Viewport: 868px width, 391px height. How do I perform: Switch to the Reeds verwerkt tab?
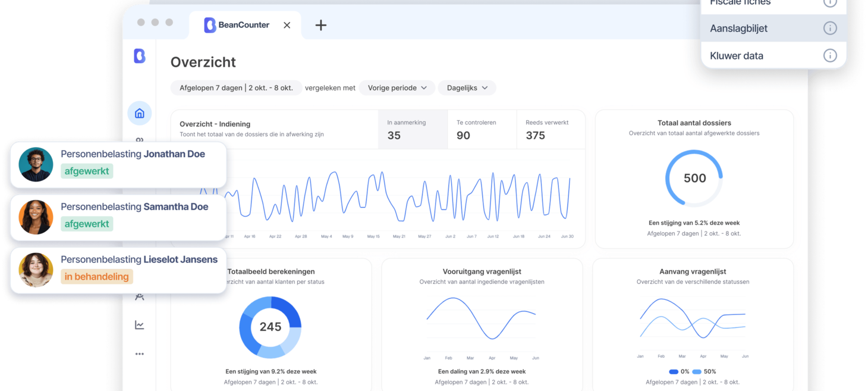(x=550, y=129)
